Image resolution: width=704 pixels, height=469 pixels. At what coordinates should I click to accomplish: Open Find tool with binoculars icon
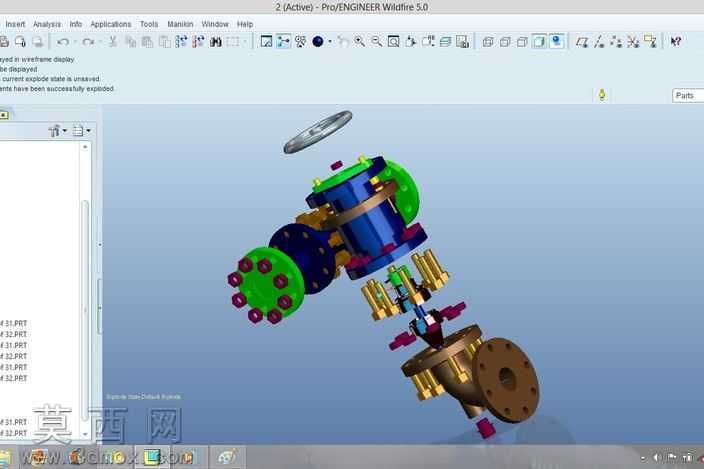click(x=216, y=42)
